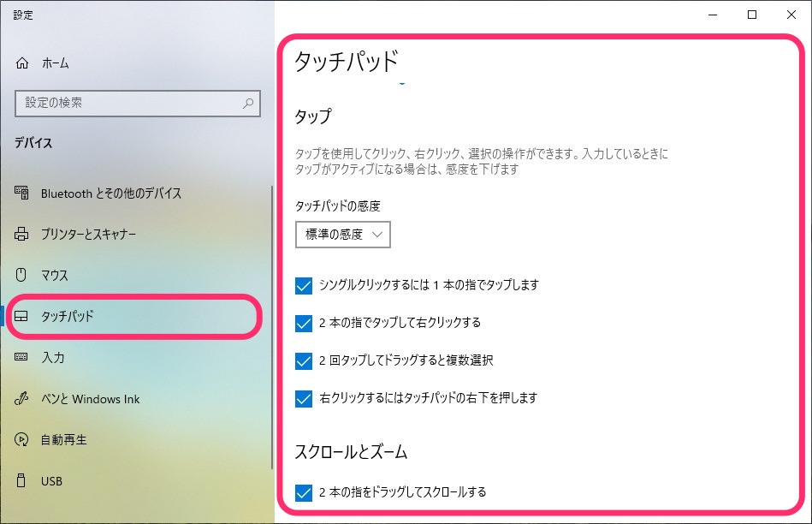Maximize the Settings window

click(750, 15)
